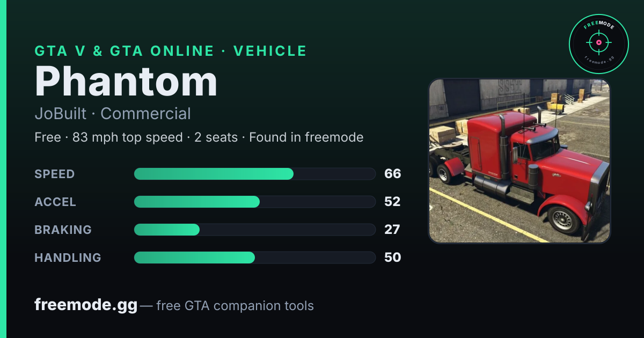Click the SPEED label

click(x=55, y=174)
